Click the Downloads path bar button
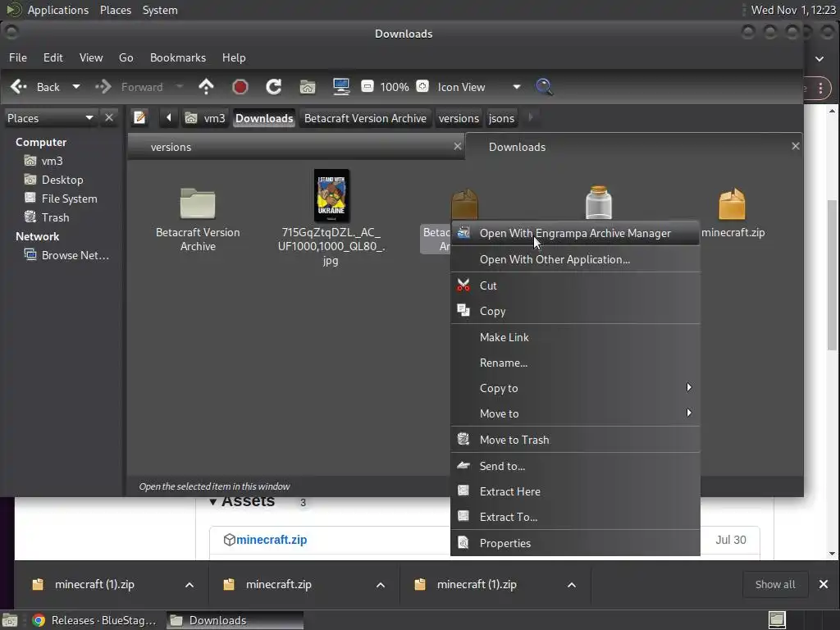The width and height of the screenshot is (840, 630). coord(264,118)
